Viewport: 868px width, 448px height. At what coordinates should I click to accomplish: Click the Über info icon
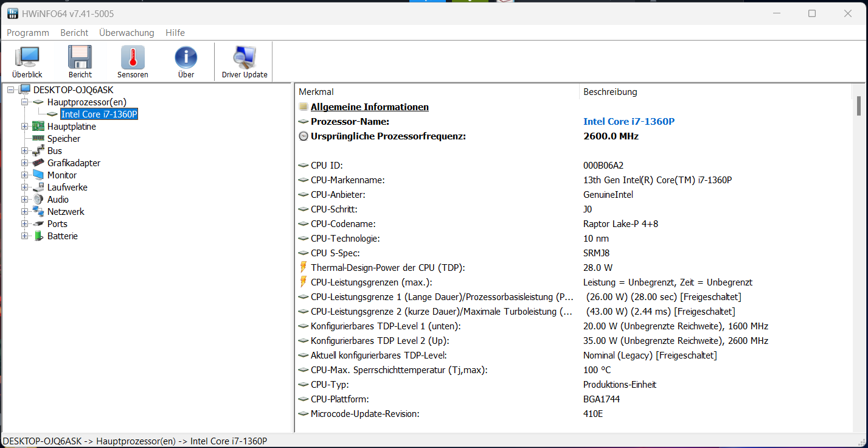point(186,62)
